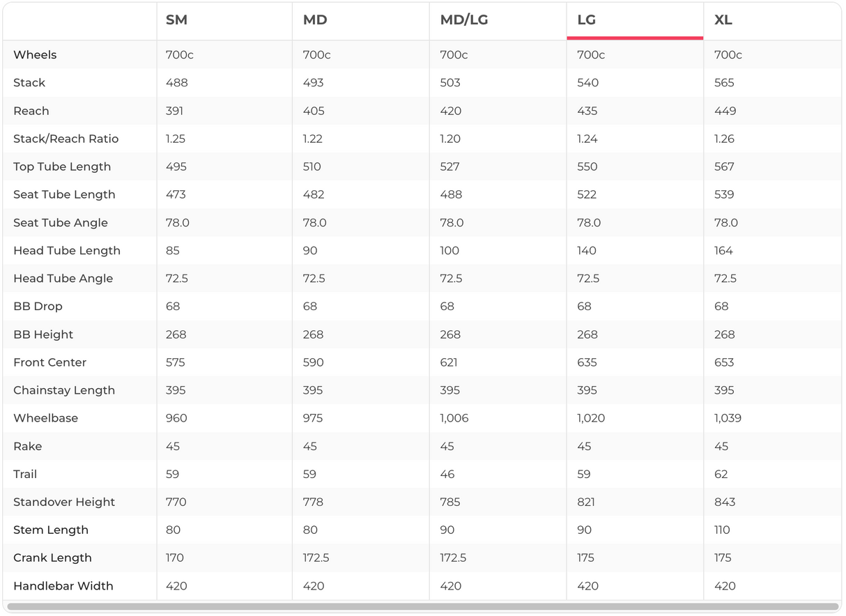
Task: Select the MD size column header
Action: click(x=315, y=20)
